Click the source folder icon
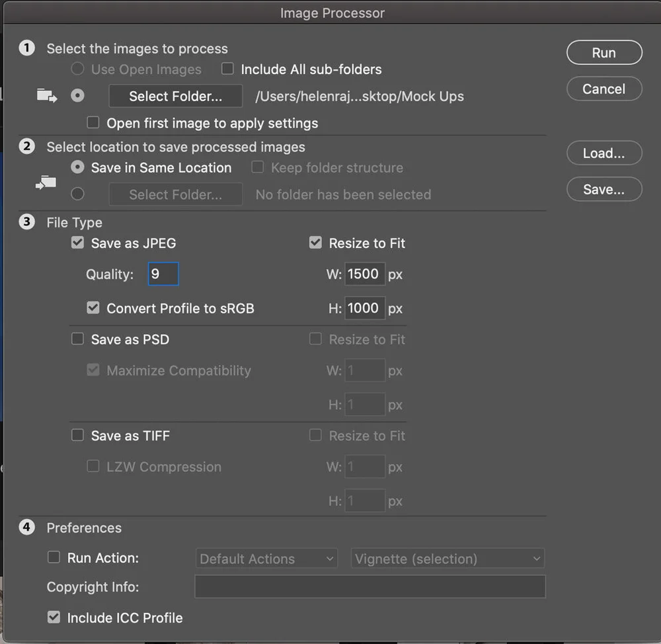The height and width of the screenshot is (644, 661). point(46,95)
